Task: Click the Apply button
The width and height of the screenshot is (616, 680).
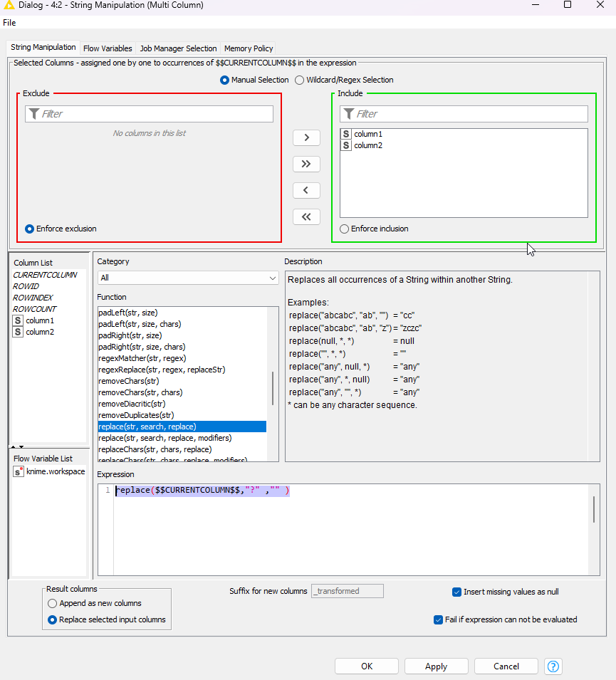Action: tap(436, 666)
